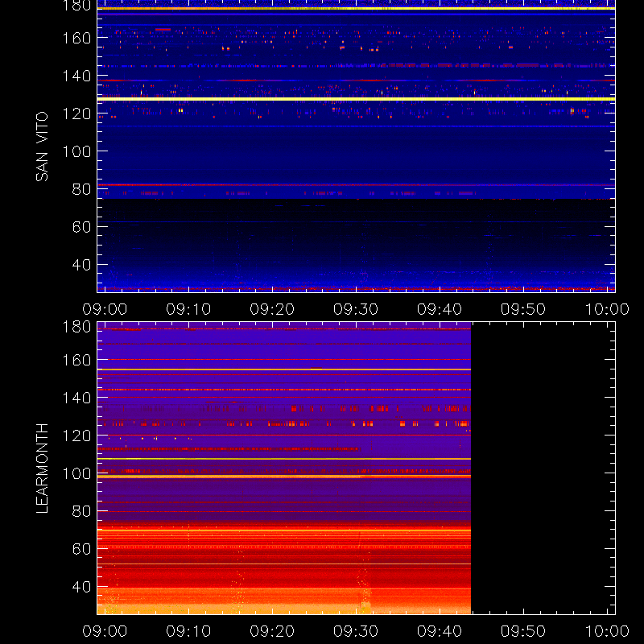This screenshot has height=644, width=644.
Task: Click 09:20 time label under SAN VITO plot
Action: click(x=272, y=309)
